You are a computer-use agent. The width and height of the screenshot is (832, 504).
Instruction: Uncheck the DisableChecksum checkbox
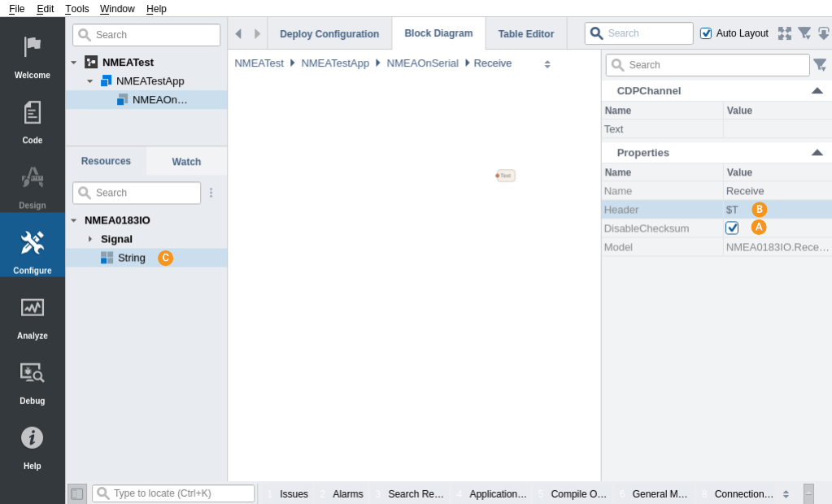[732, 228]
